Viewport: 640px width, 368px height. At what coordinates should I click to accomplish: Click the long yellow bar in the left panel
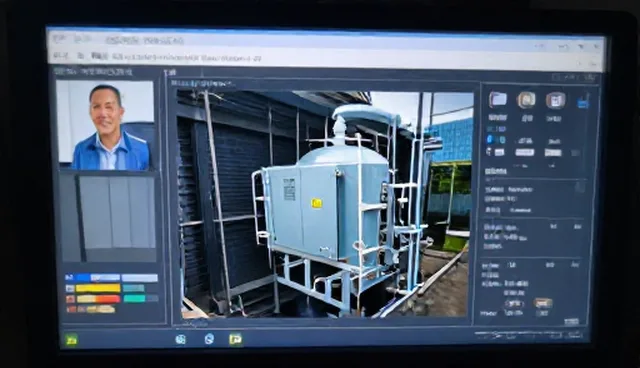point(98,289)
